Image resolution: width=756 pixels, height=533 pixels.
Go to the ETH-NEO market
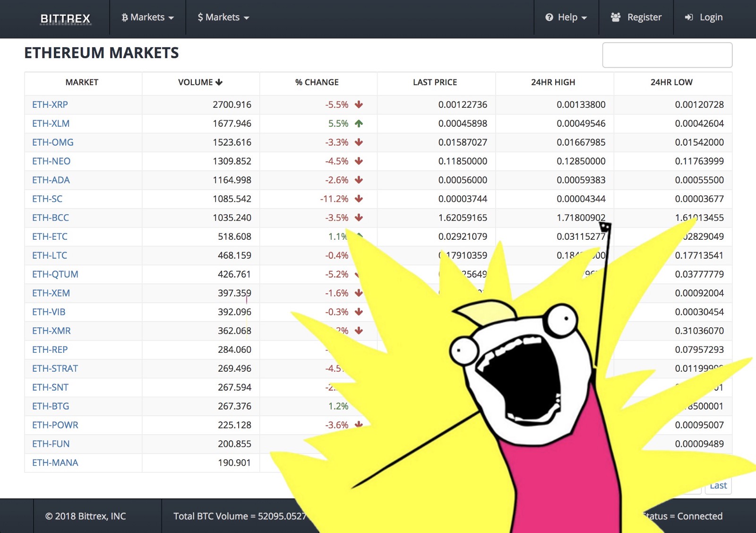pos(52,161)
